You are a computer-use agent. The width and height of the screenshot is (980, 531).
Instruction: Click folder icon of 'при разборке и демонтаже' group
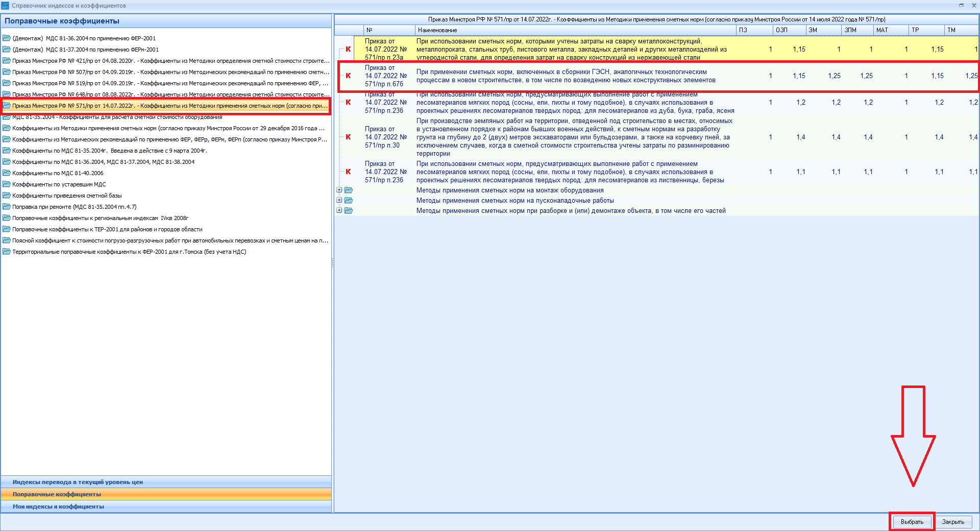349,210
